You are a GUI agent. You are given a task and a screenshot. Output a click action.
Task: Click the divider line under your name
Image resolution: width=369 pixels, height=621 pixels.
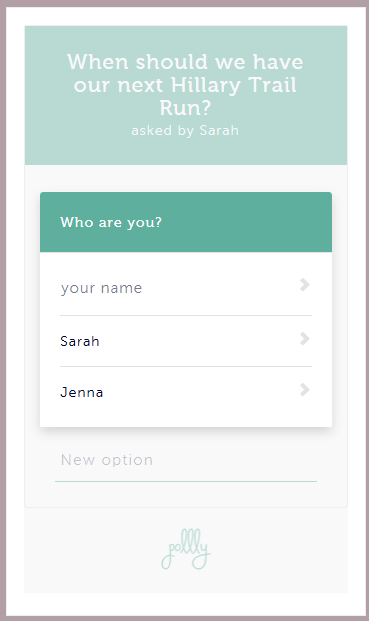186,316
